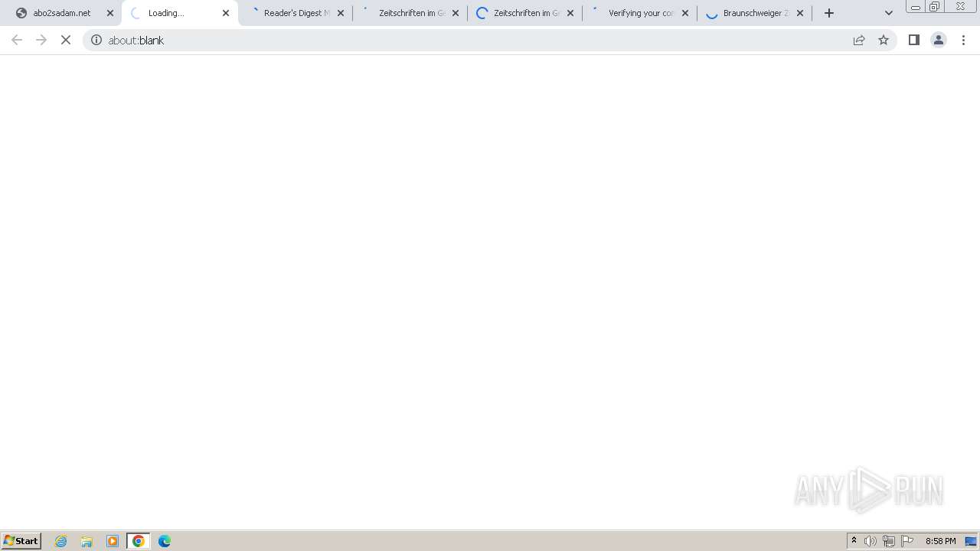The width and height of the screenshot is (980, 551).
Task: Close the Verifying your connection tab
Action: [685, 13]
